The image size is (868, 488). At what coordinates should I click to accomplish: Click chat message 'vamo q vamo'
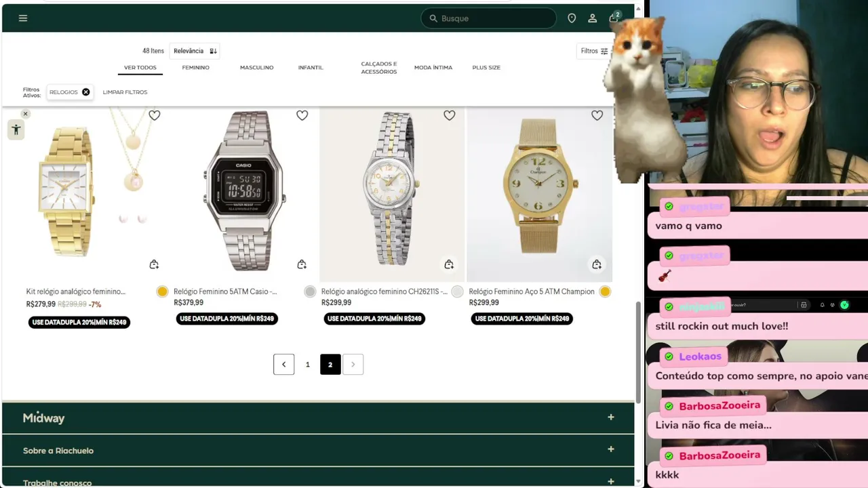[x=688, y=226]
